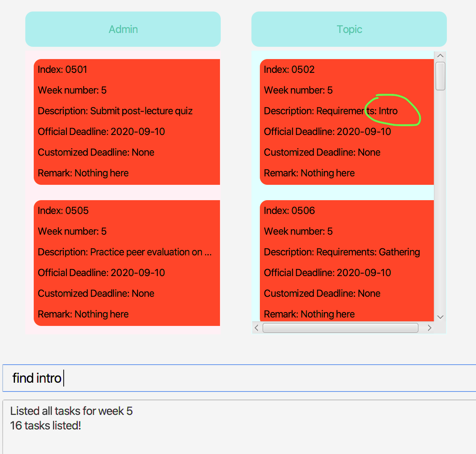The height and width of the screenshot is (454, 476).
Task: Click 'Customized Deadline: None' in card 0501
Action: pos(96,152)
